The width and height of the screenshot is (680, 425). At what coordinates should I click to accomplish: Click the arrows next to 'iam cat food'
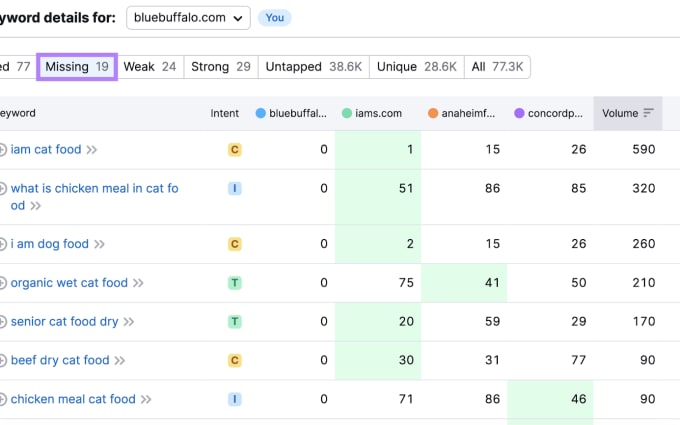pyautogui.click(x=92, y=150)
